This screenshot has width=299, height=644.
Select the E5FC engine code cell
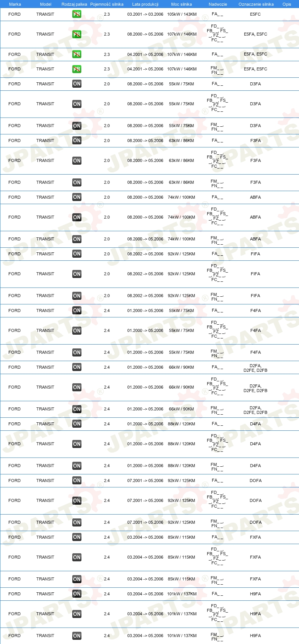click(255, 14)
